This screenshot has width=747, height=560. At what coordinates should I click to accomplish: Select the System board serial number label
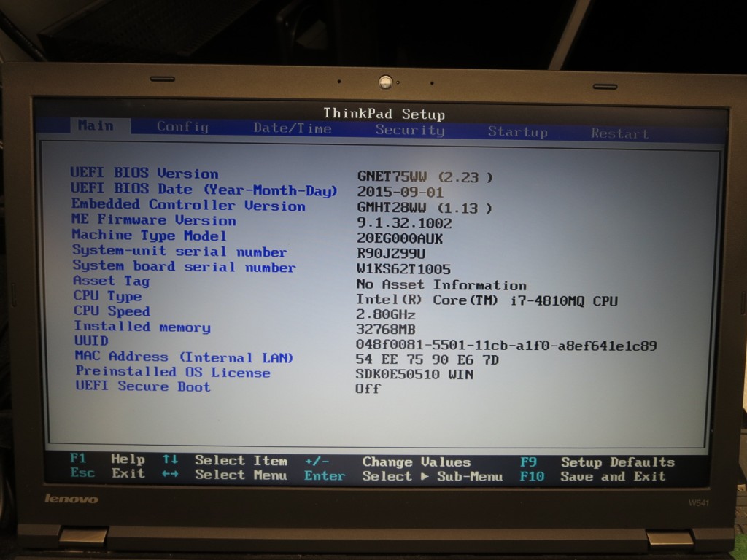184,266
